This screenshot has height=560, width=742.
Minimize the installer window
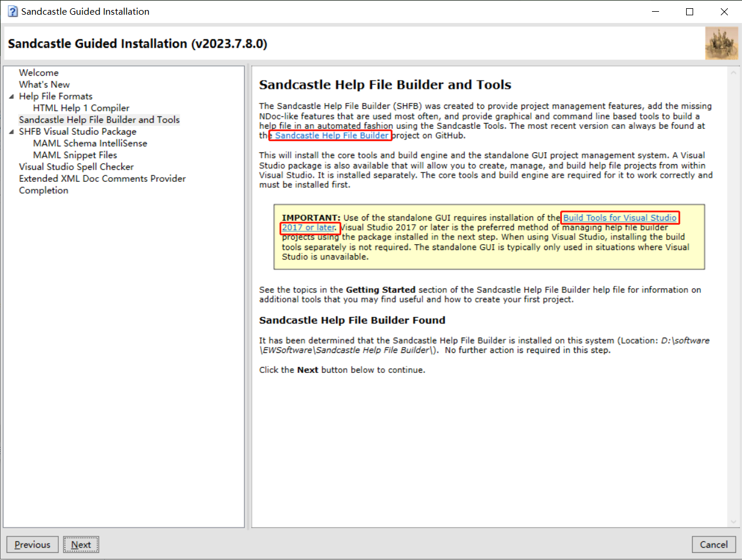[656, 12]
